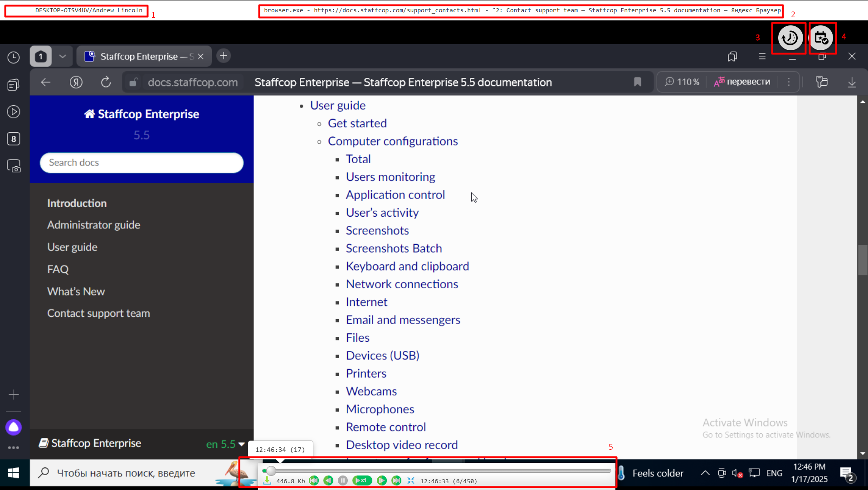Click the history clock overlay button

coord(790,38)
